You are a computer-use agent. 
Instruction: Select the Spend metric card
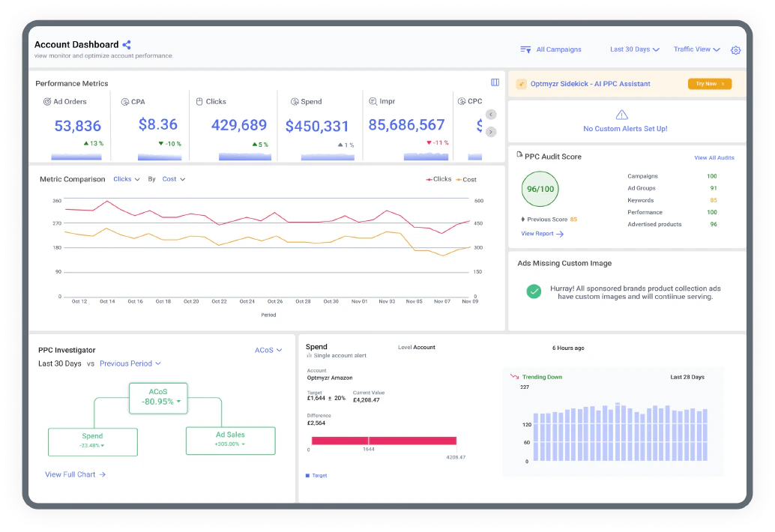point(317,125)
